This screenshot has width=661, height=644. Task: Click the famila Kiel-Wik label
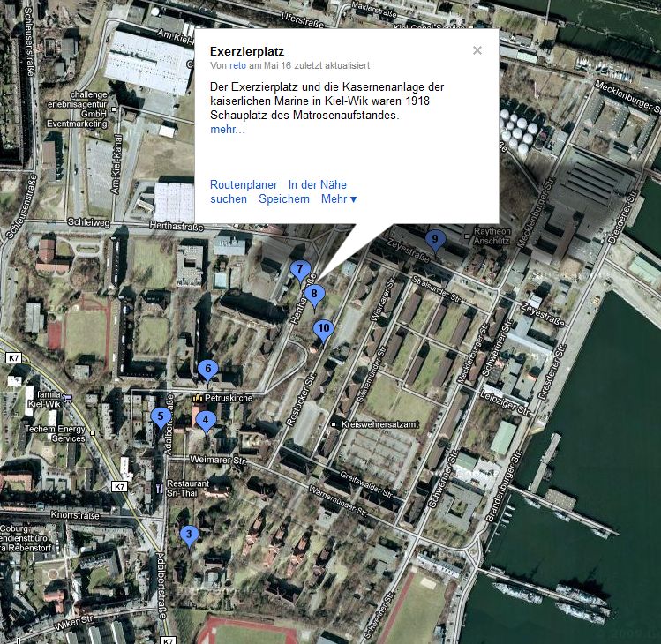pyautogui.click(x=45, y=399)
